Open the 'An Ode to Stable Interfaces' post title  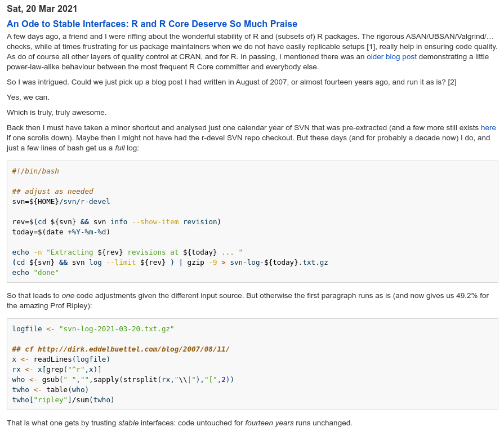pyautogui.click(x=151, y=24)
